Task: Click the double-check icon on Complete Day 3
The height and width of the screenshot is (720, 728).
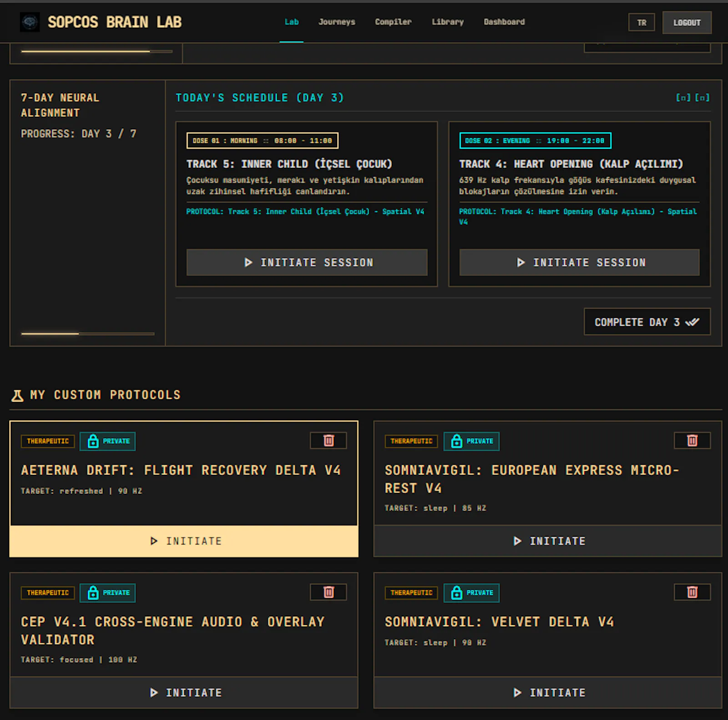Action: pos(693,322)
